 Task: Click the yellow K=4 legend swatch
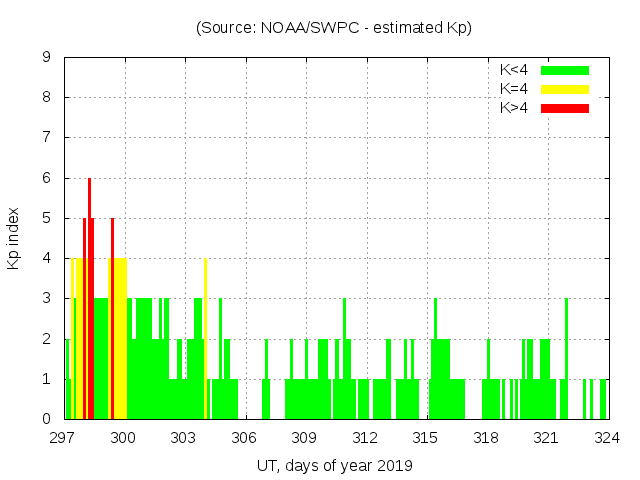[x=565, y=89]
